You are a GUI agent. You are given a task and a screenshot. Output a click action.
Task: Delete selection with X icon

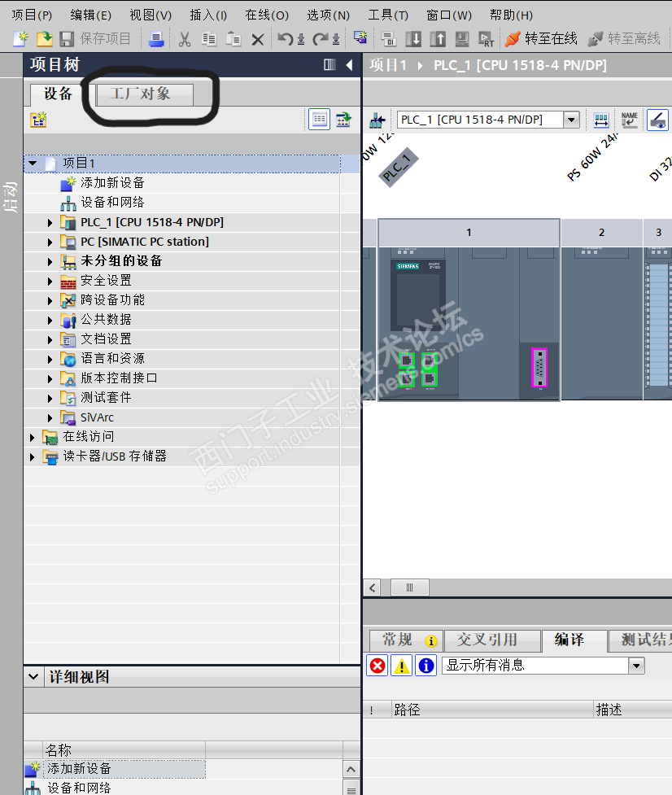(257, 39)
